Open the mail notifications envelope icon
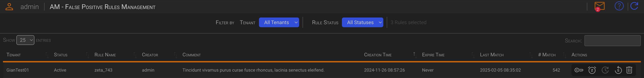This screenshot has height=78, width=644. (599, 6)
